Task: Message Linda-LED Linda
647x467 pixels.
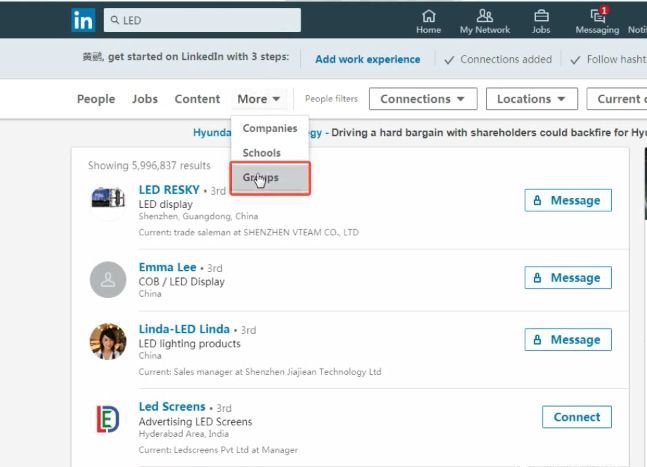Action: (568, 340)
